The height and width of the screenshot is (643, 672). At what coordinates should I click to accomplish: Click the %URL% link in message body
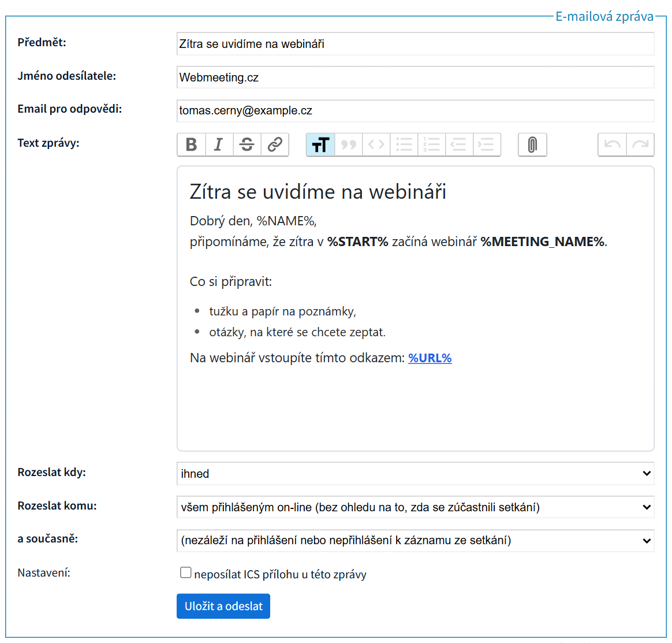(430, 358)
